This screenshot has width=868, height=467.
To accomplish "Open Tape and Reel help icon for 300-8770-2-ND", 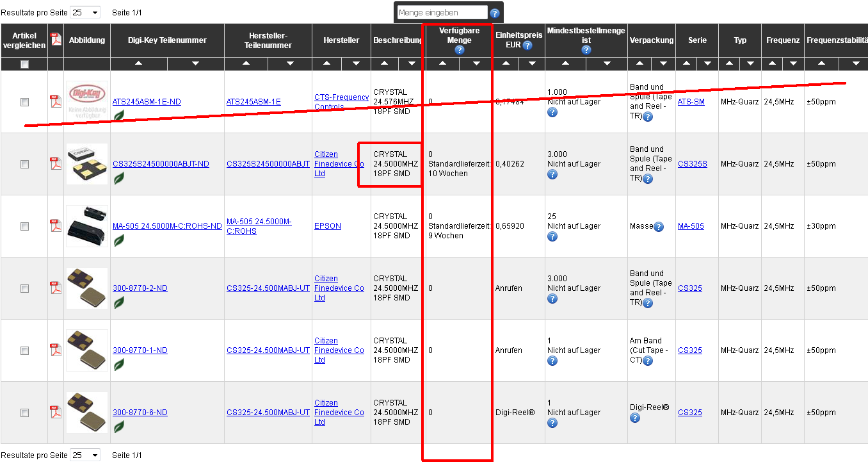I will [648, 303].
